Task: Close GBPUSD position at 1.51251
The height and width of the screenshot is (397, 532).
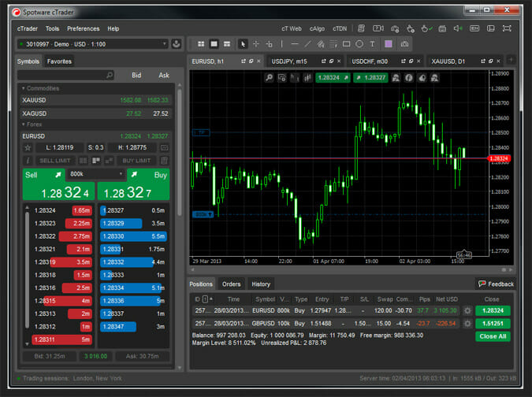Action: pos(493,324)
